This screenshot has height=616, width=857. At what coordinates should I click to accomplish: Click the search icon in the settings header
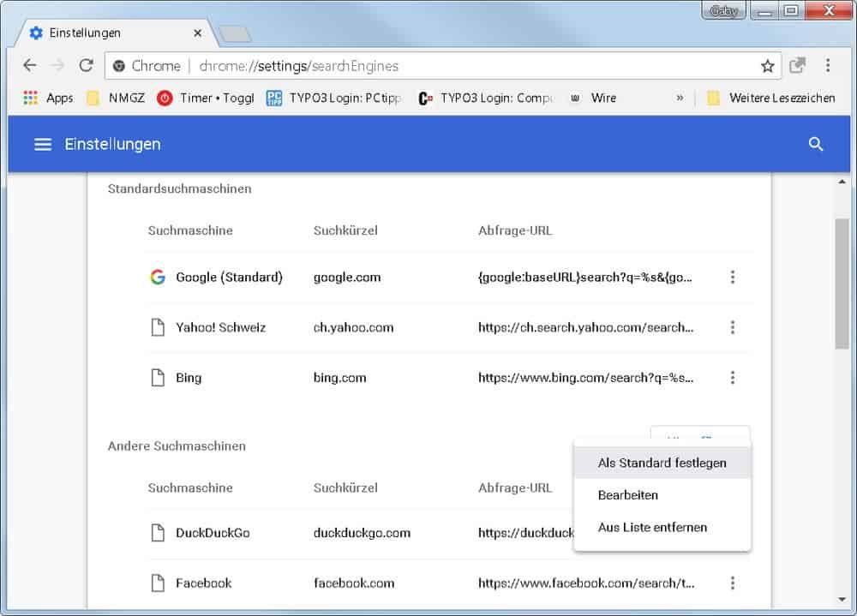(816, 144)
